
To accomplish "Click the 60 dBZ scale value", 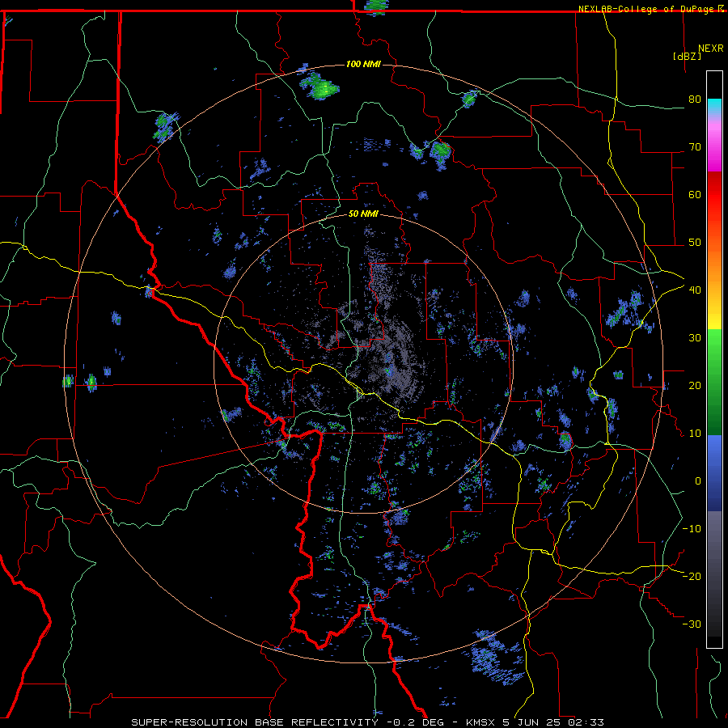I will (695, 194).
